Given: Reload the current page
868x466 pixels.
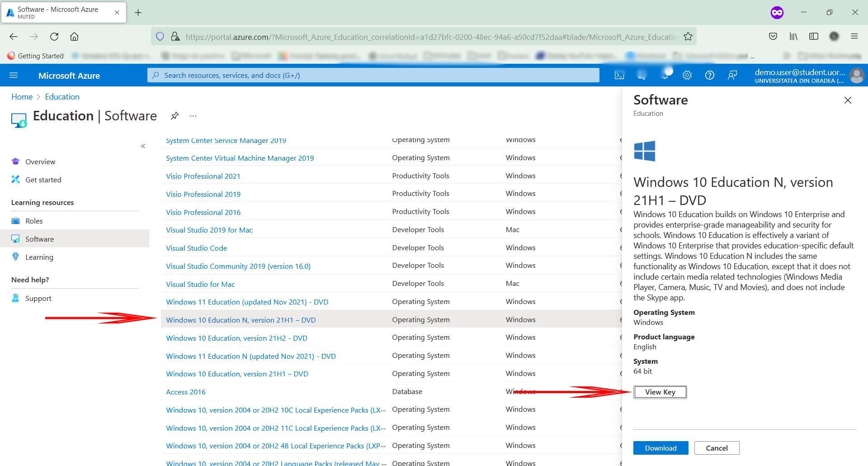Looking at the screenshot, I should click(x=54, y=37).
